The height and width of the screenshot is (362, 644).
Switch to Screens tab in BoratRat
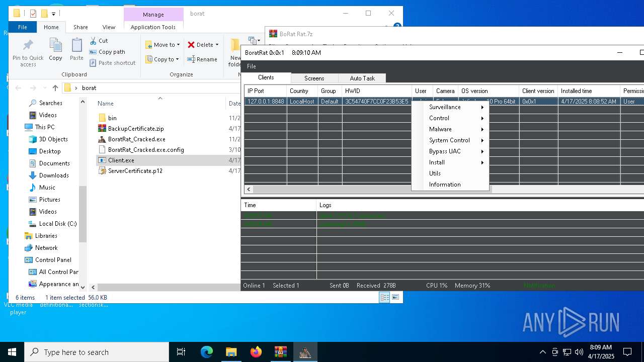click(314, 78)
